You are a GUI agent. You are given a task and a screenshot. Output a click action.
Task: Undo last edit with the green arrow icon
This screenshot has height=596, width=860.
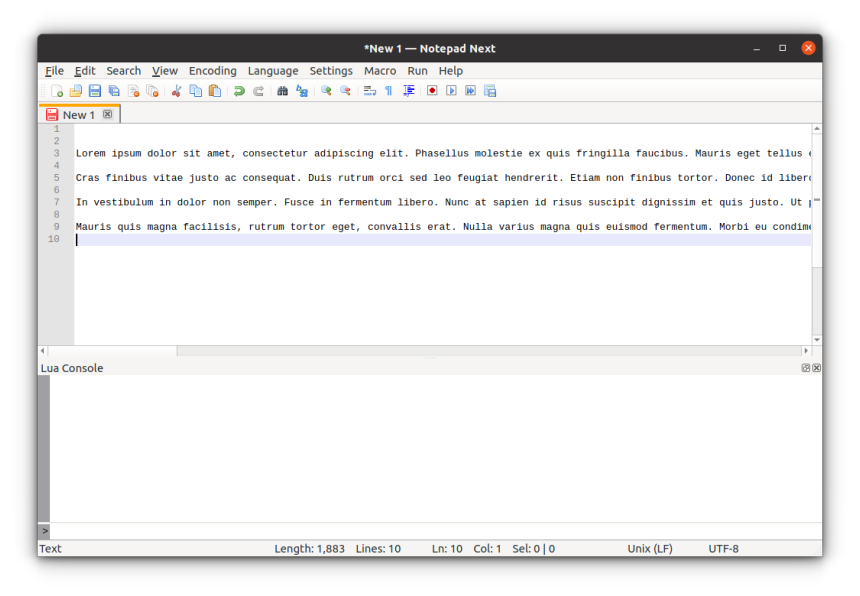coord(238,90)
